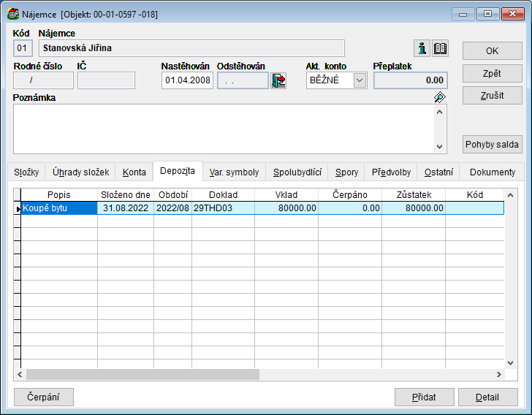Click the magnifier icon above the Poznámka box
Viewport: 532px width, 415px height.
click(439, 97)
